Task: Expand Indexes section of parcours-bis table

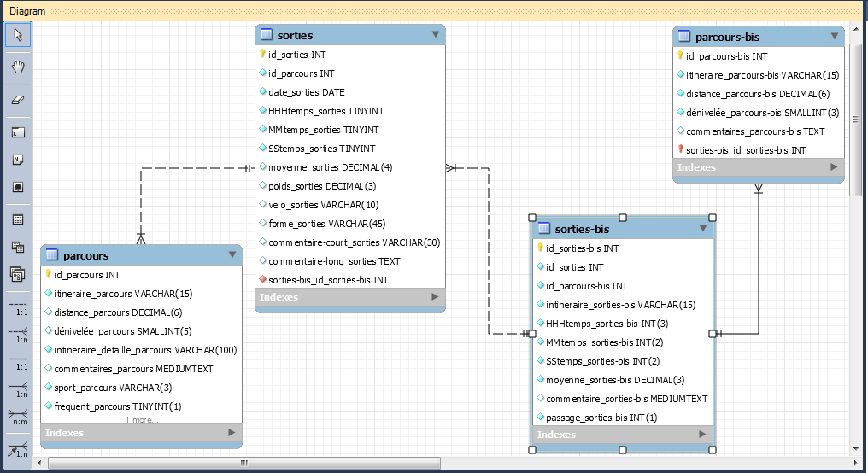Action: coord(834,167)
